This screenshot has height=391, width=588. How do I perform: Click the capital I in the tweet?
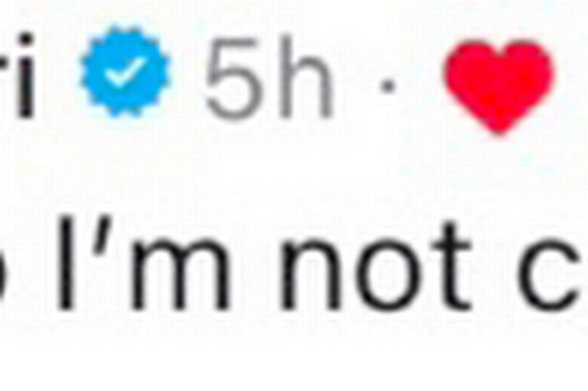coord(65,262)
